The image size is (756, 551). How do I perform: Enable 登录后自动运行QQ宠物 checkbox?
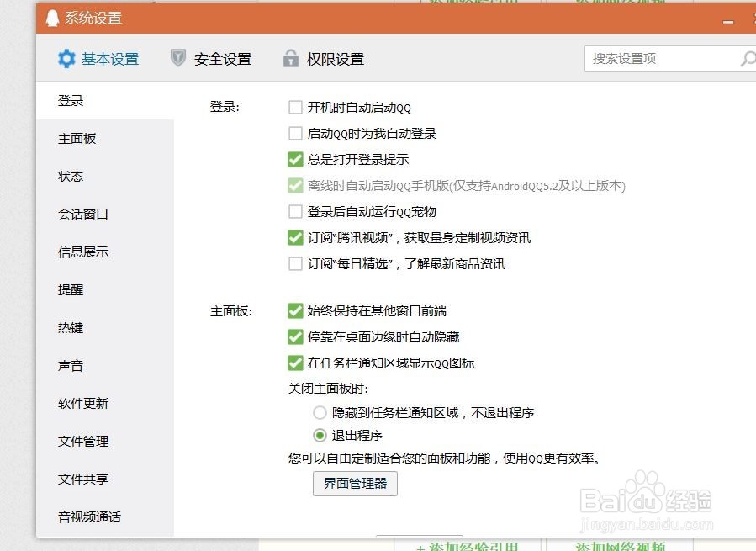pyautogui.click(x=295, y=211)
